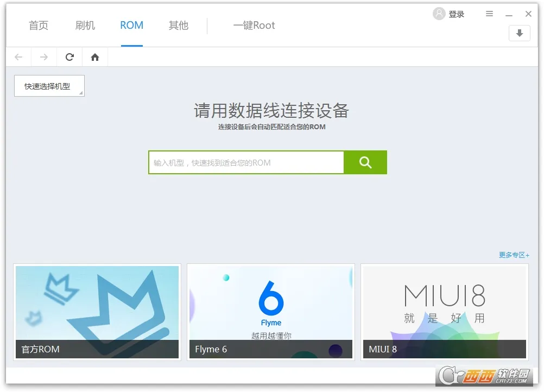The height and width of the screenshot is (392, 544).
Task: Click the 登录 login link
Action: 457,14
